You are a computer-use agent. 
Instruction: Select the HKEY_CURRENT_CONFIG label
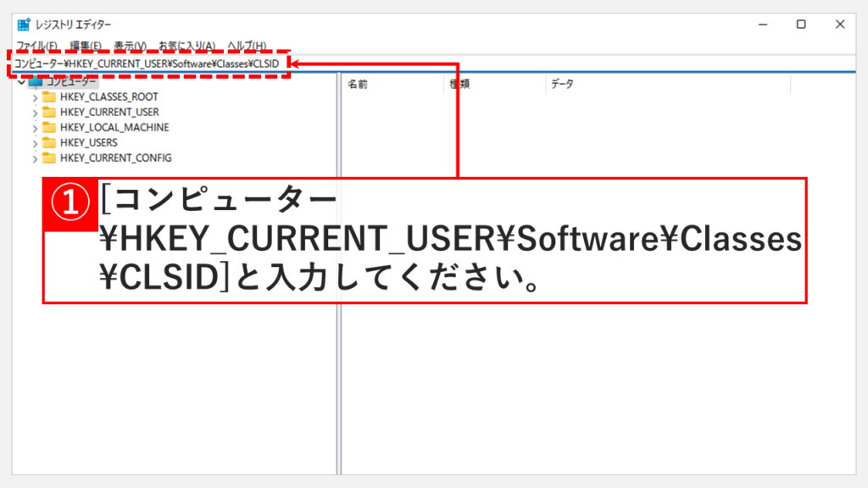(x=115, y=158)
